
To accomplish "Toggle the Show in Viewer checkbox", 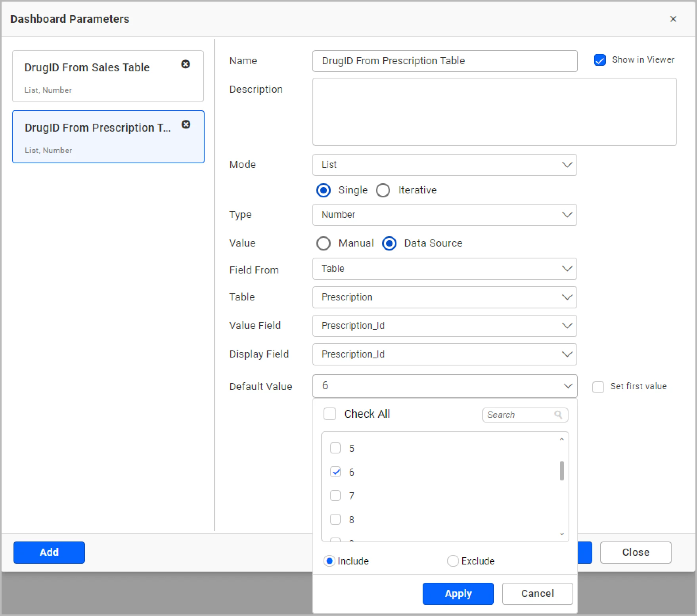I will (599, 60).
